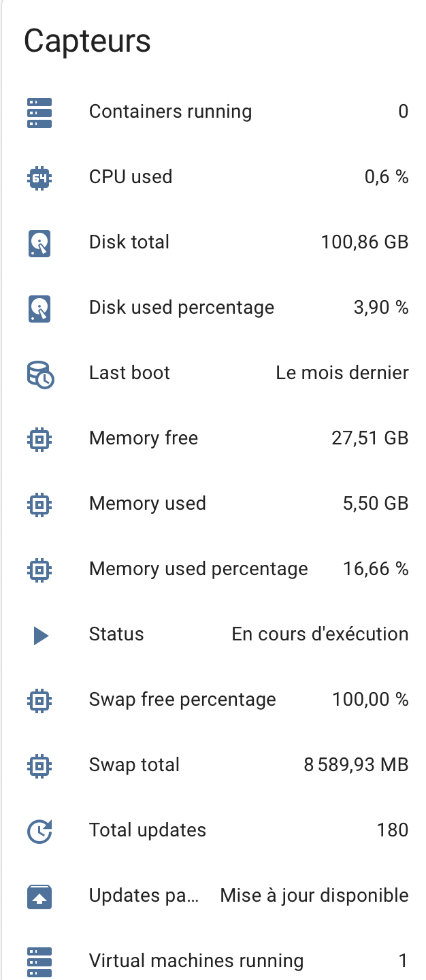The image size is (426, 980).
Task: Click the Capteurs card heading
Action: pyautogui.click(x=87, y=42)
